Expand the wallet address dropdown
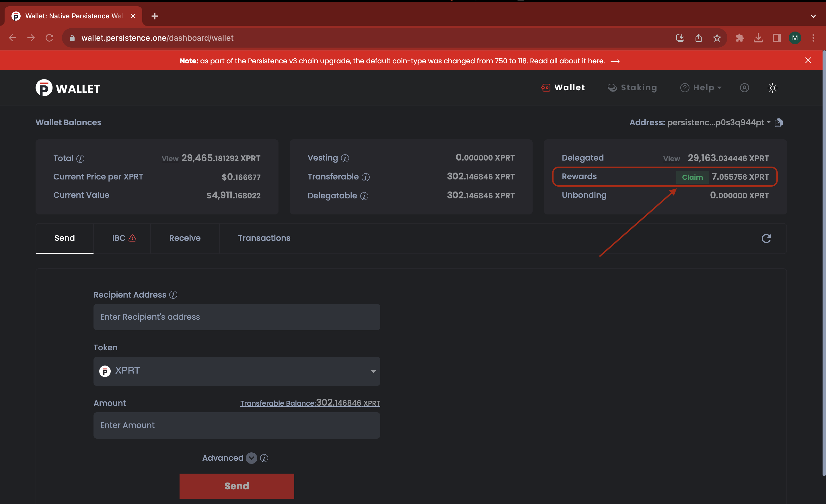The height and width of the screenshot is (504, 826). pyautogui.click(x=768, y=122)
